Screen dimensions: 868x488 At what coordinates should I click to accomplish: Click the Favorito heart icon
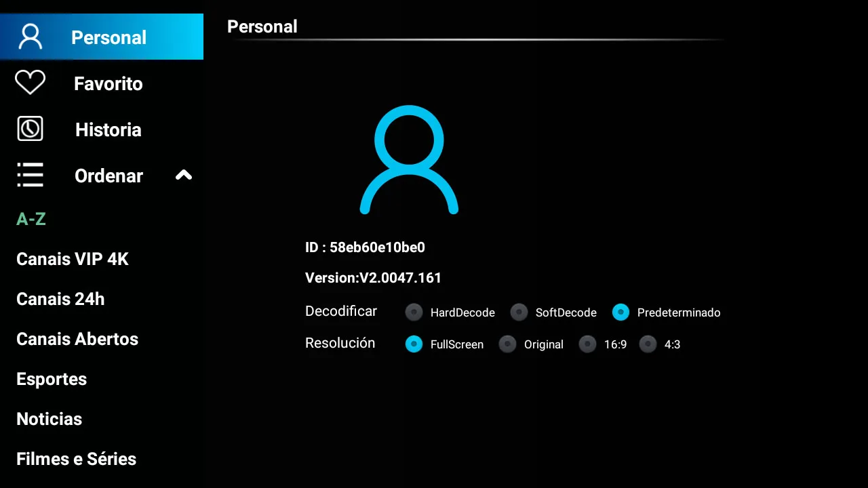coord(30,83)
